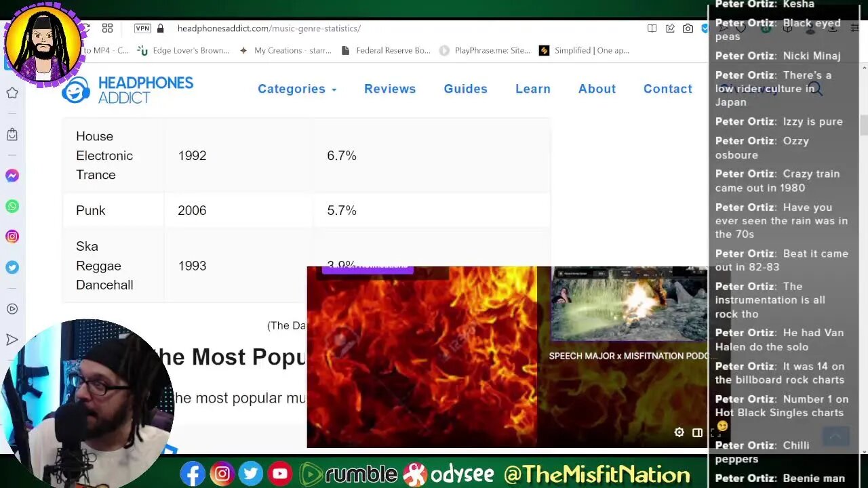This screenshot has width=868, height=488.
Task: Click the 'Izzy is pure' chat message
Action: coord(779,121)
